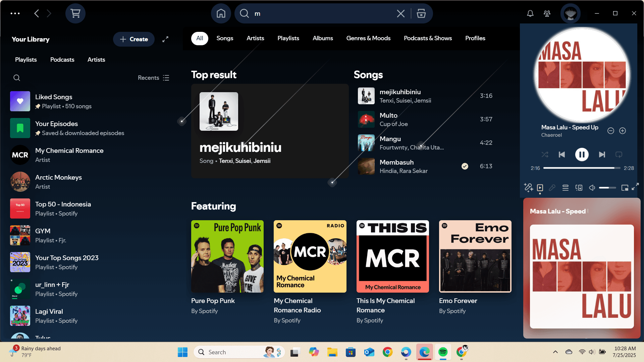Switch to the Albums search filter

pos(323,38)
